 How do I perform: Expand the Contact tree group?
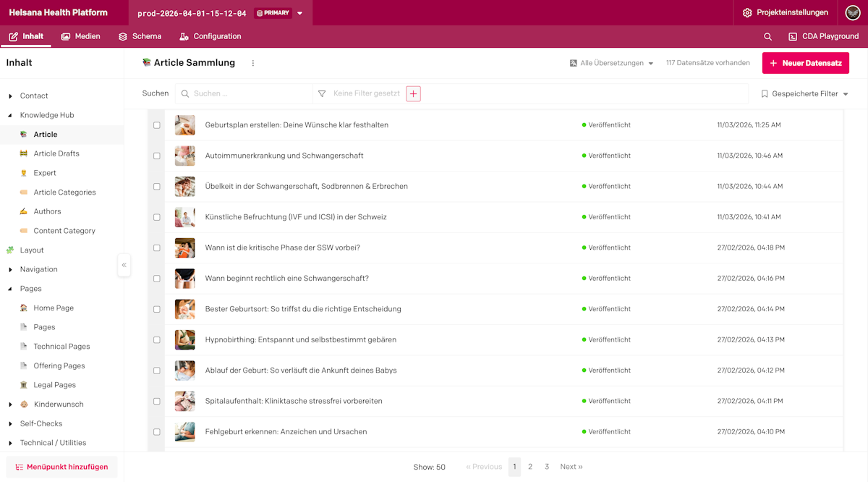click(10, 96)
